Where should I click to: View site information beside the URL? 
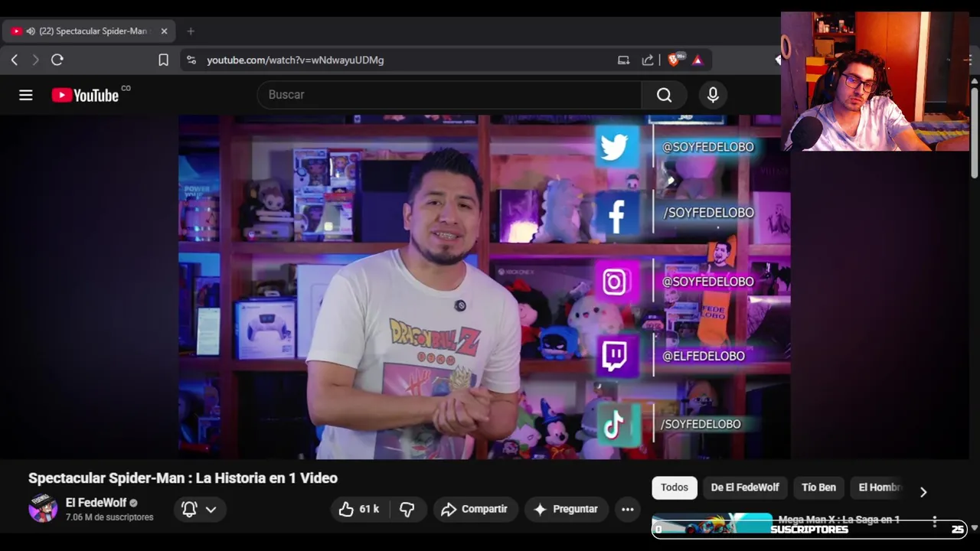coord(191,60)
